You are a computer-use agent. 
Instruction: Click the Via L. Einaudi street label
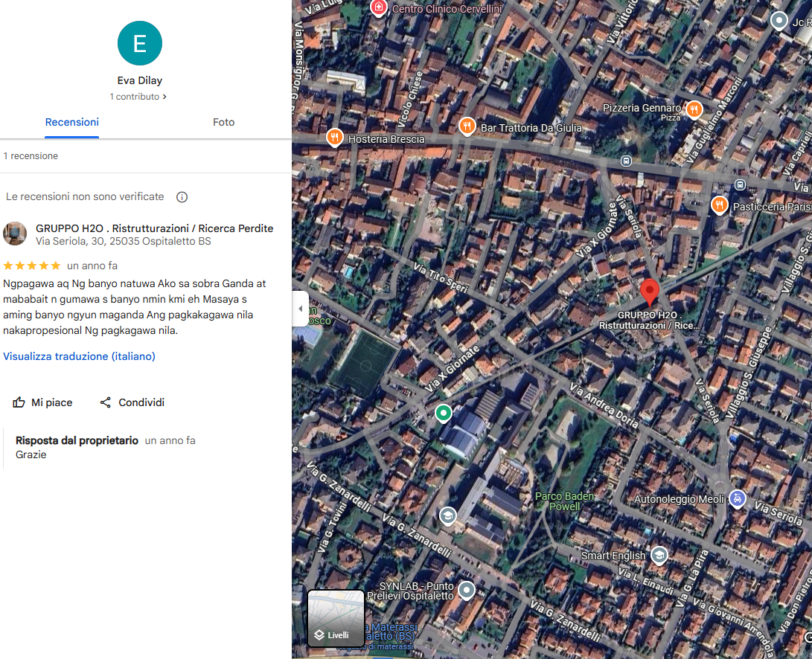click(645, 582)
